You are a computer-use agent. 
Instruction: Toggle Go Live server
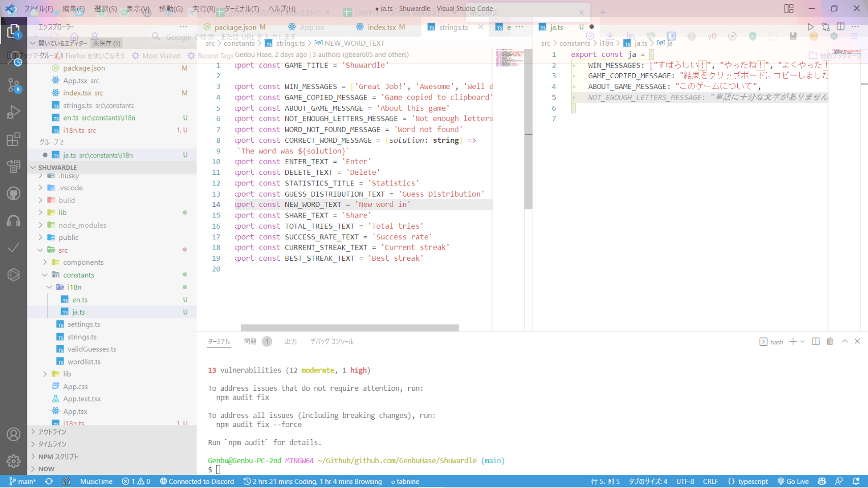(x=793, y=481)
